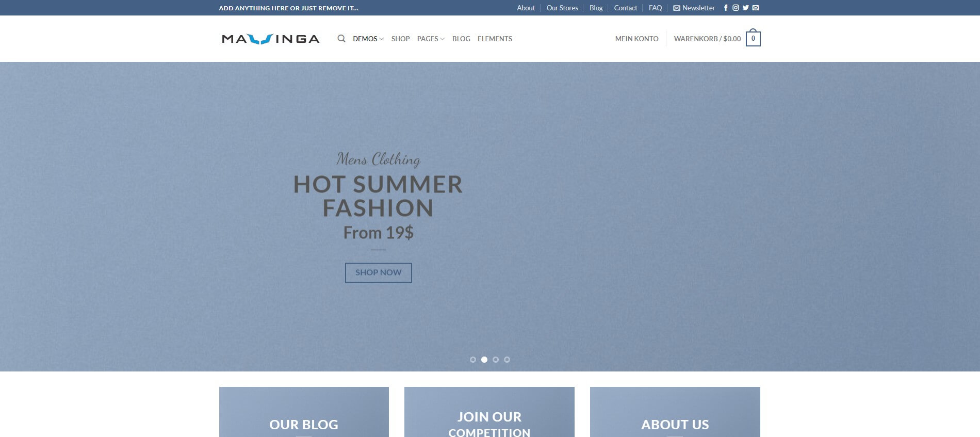Viewport: 980px width, 437px height.
Task: Open the Elements menu item
Action: (x=495, y=39)
